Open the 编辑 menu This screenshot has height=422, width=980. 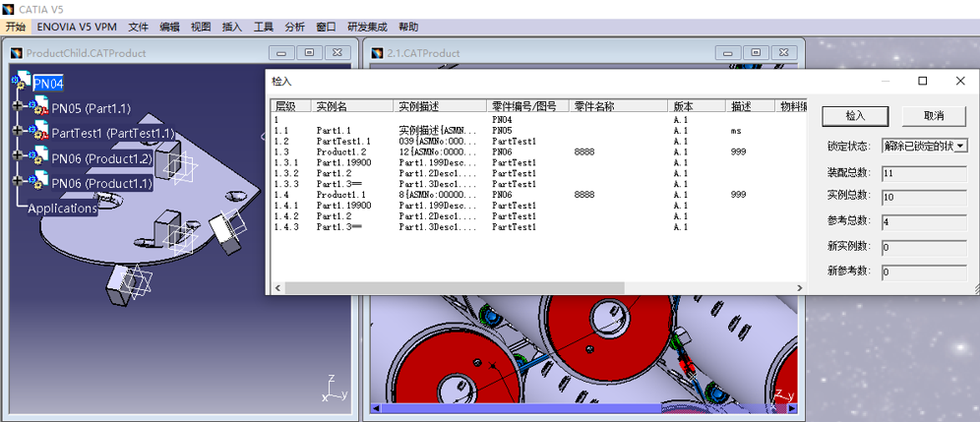[x=169, y=27]
